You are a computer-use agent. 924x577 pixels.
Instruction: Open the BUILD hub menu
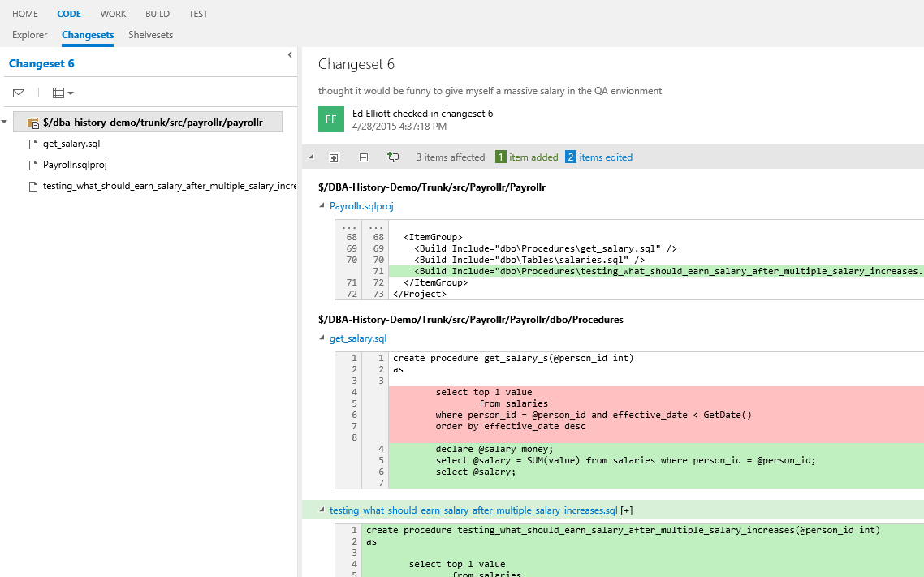158,14
